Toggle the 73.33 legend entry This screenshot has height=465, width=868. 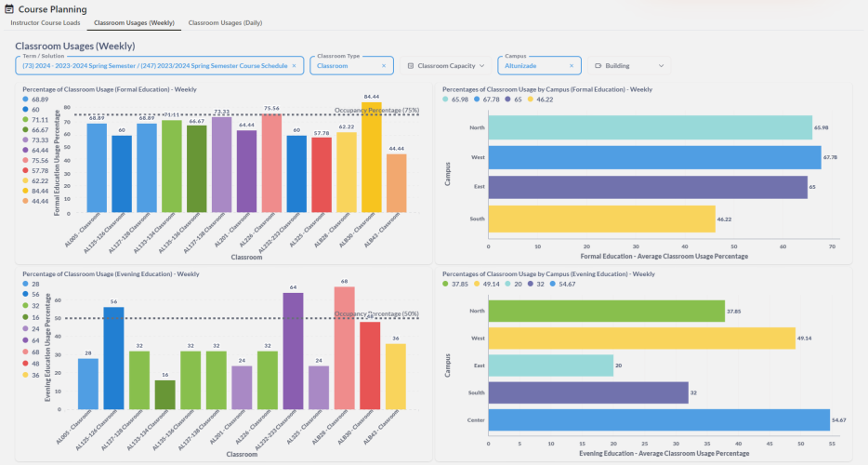(35, 140)
